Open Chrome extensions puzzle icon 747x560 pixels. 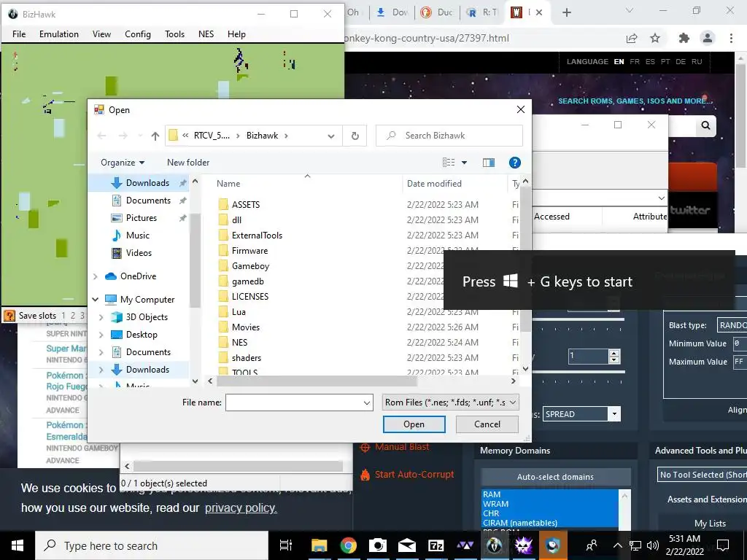[684, 38]
